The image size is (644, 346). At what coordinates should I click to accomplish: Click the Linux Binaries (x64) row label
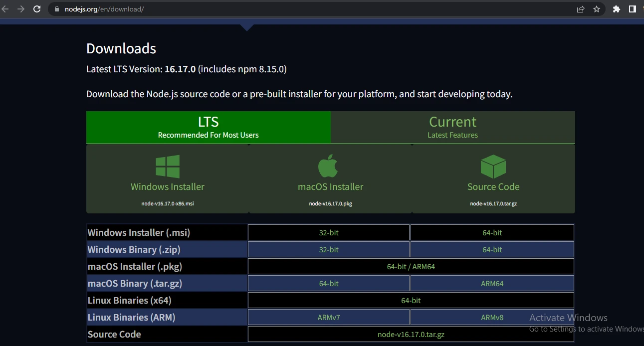(129, 301)
